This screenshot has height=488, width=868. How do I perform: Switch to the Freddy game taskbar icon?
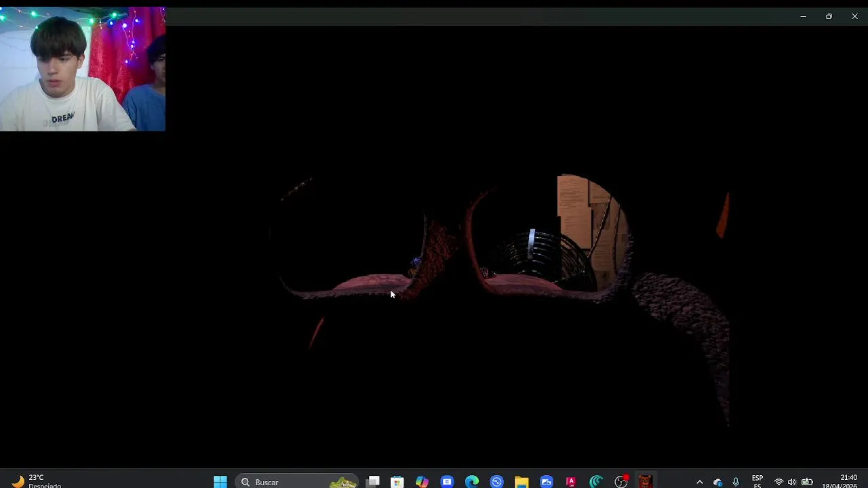645,482
